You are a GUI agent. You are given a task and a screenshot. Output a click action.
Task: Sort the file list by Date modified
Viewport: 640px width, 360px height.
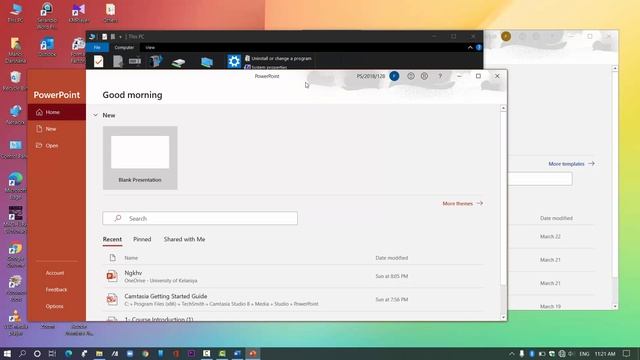tap(392, 258)
